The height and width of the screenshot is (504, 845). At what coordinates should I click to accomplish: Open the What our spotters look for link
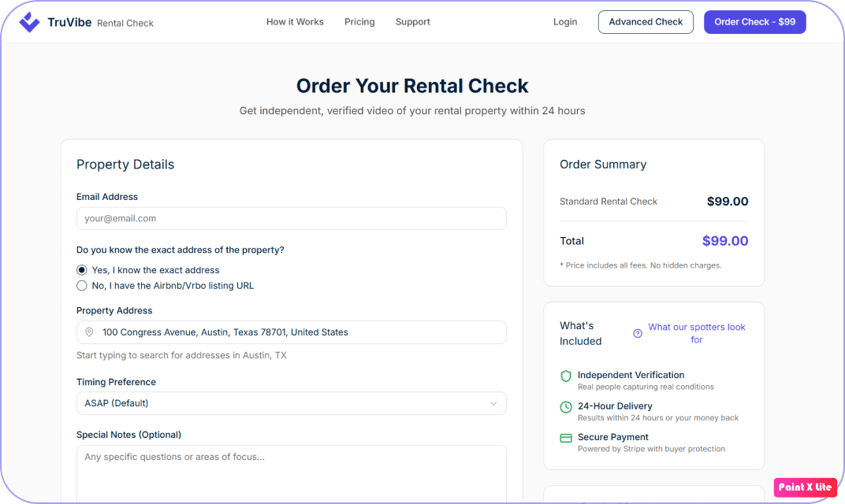pos(698,333)
